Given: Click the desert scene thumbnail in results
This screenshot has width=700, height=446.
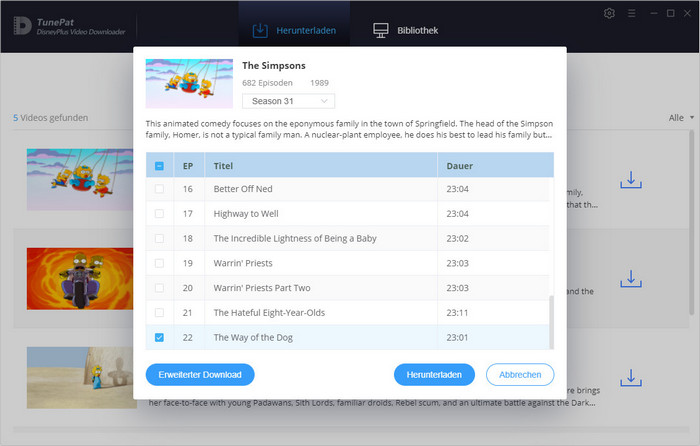Looking at the screenshot, I should point(82,378).
